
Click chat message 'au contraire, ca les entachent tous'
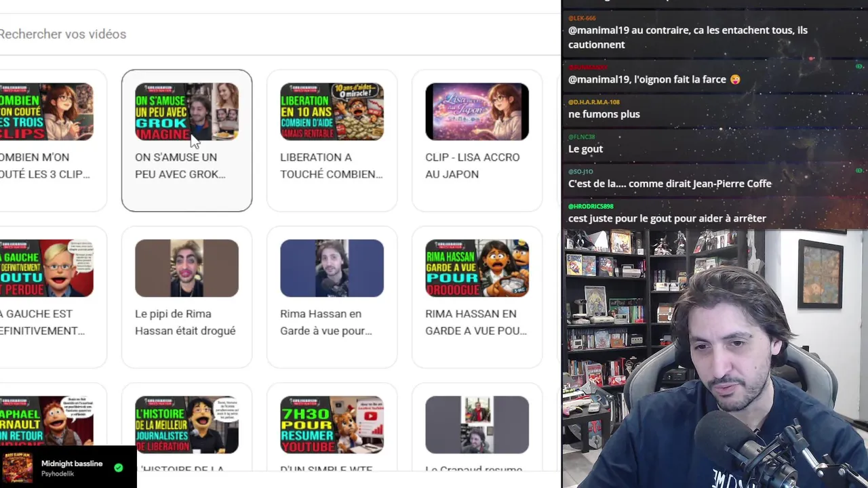click(x=688, y=37)
